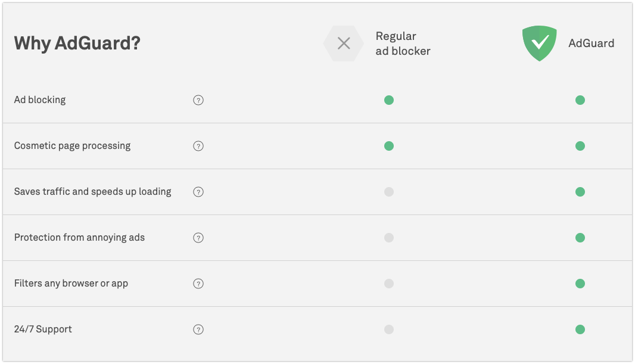Show info for Protection from annoying ads
Viewport: 635px width, 364px height.
click(x=198, y=238)
